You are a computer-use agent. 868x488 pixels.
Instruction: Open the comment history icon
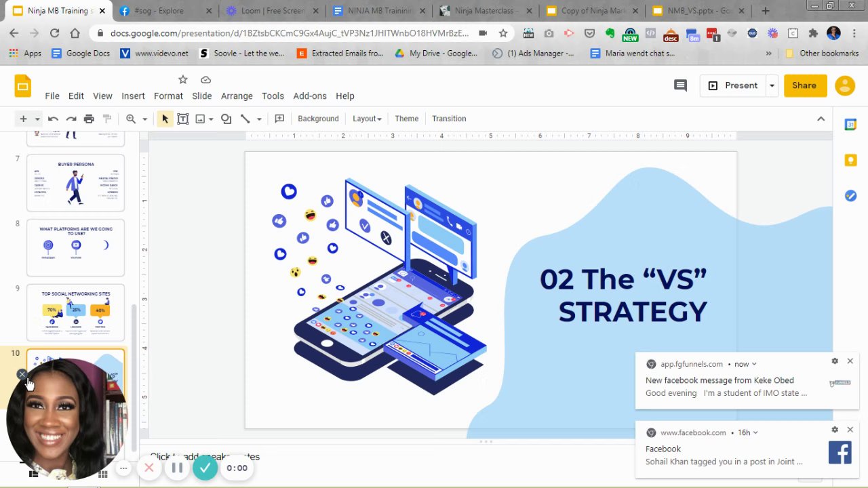pos(680,85)
